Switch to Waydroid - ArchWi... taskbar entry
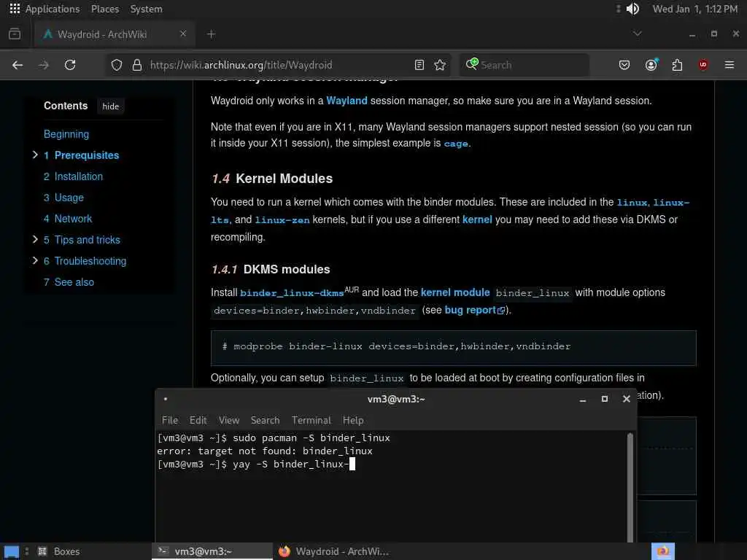This screenshot has height=560, width=747. click(x=333, y=551)
